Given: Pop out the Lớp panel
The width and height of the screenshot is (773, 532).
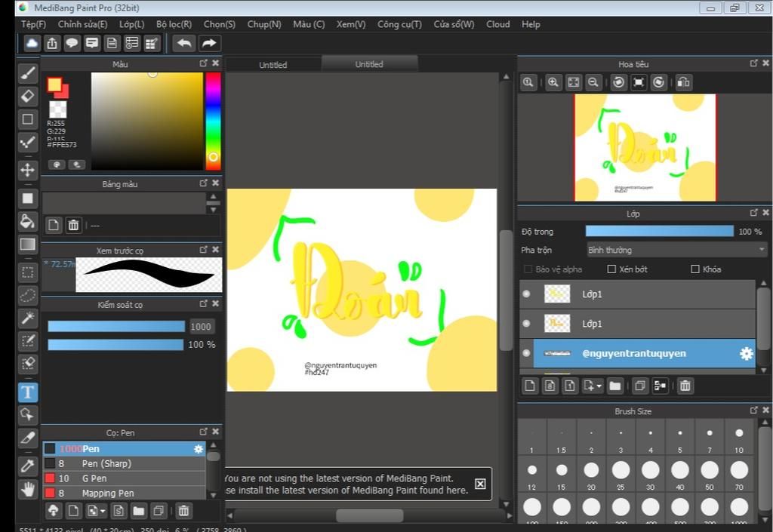Looking at the screenshot, I should [754, 212].
